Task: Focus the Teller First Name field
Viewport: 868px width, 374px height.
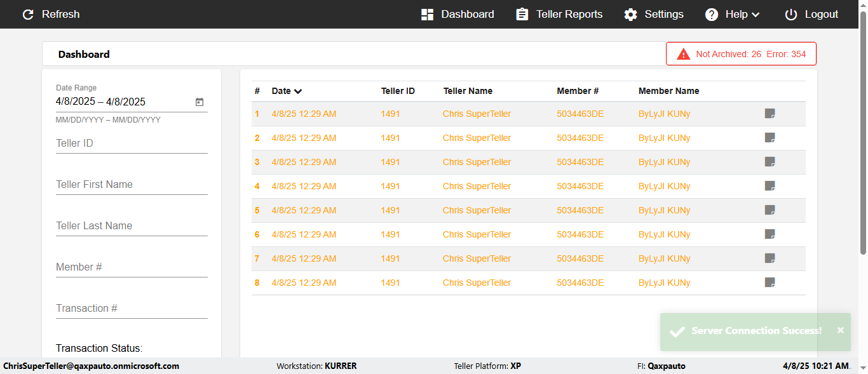Action: 132,185
